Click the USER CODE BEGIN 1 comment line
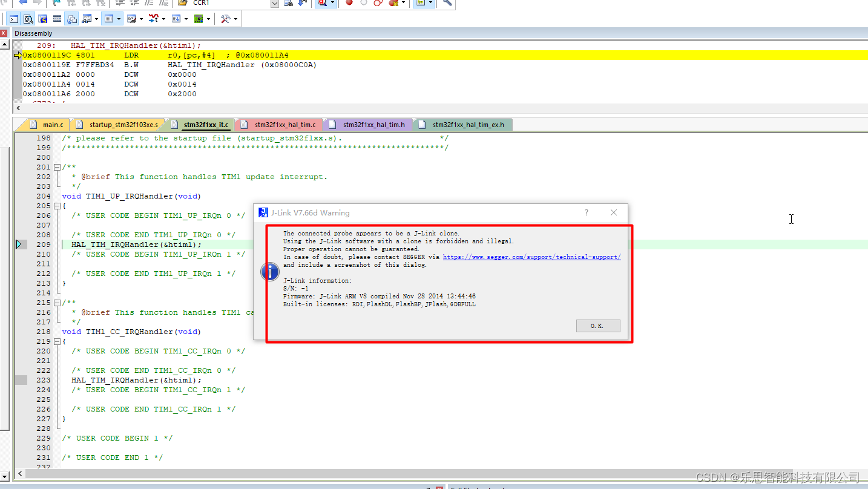 117,438
